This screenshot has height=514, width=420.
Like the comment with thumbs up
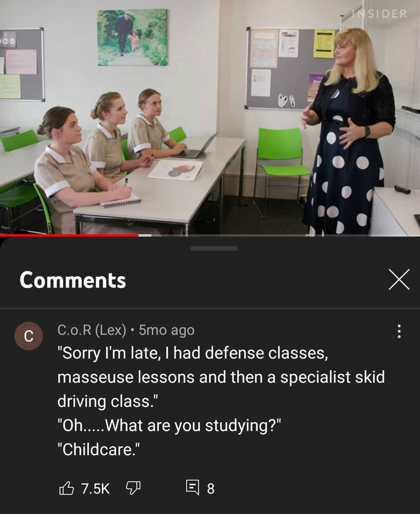(x=66, y=488)
